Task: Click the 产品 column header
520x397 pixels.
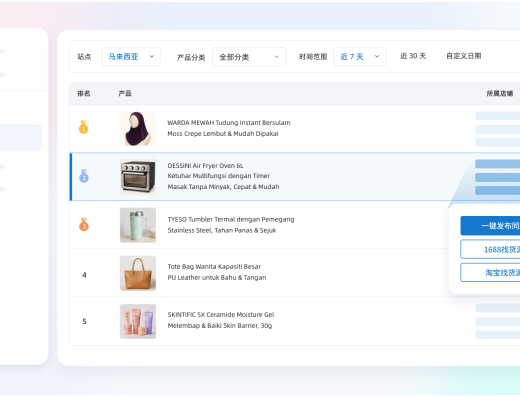Action: (125, 93)
